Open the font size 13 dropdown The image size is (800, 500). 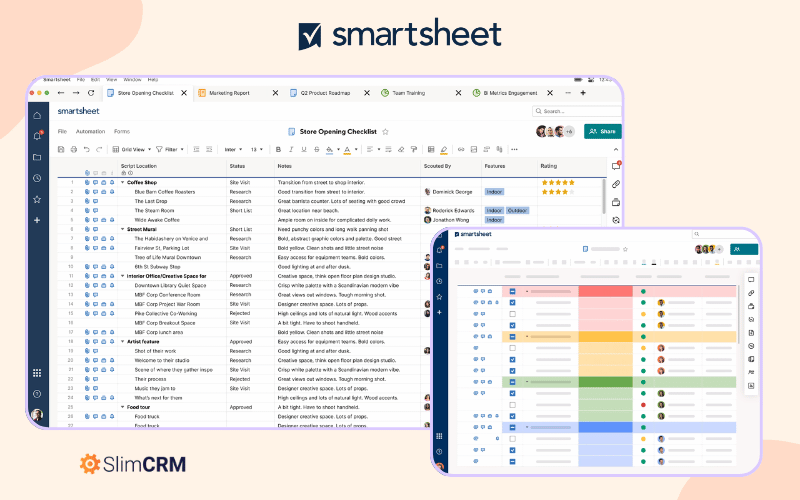(257, 149)
